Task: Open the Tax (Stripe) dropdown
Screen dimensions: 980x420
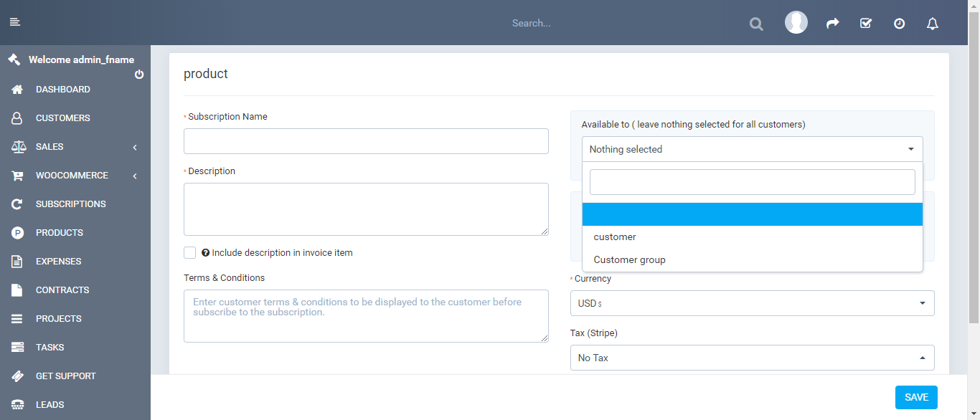Action: (752, 358)
